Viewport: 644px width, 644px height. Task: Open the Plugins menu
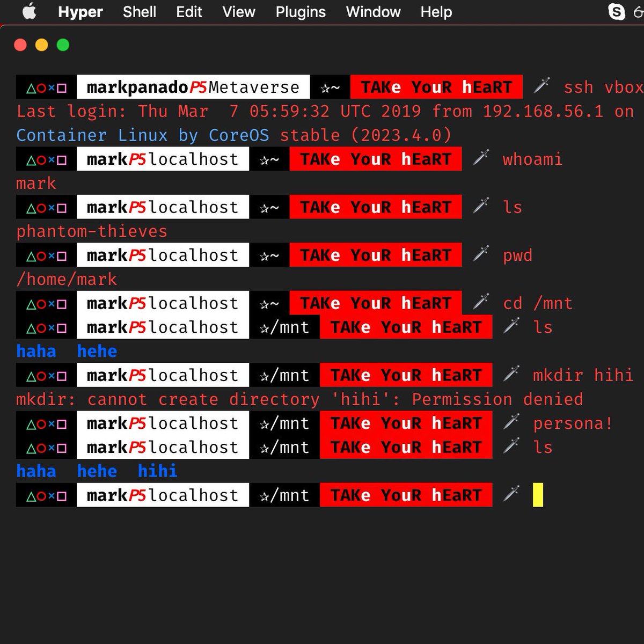coord(300,12)
